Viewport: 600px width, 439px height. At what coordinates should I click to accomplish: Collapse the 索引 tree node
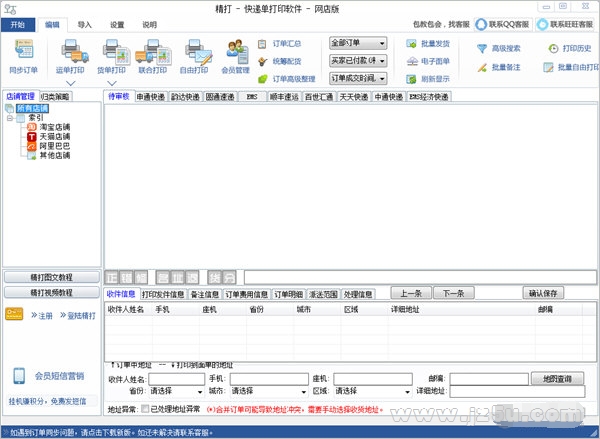point(8,117)
